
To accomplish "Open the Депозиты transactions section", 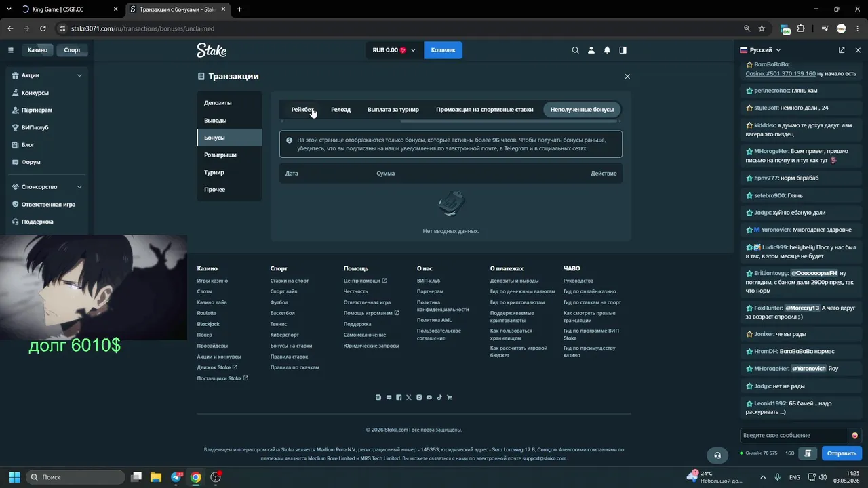I will pyautogui.click(x=229, y=103).
